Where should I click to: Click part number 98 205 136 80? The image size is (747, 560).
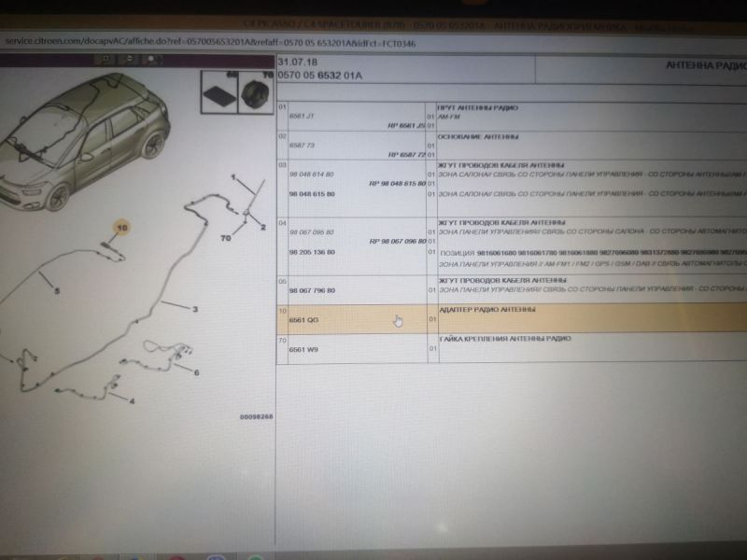coord(312,252)
